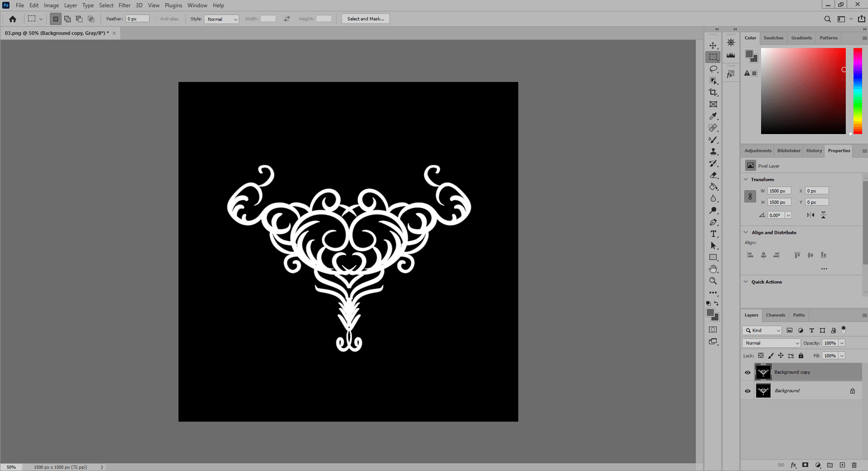868x471 pixels.
Task: Select the Zoom tool in toolbar
Action: click(713, 281)
